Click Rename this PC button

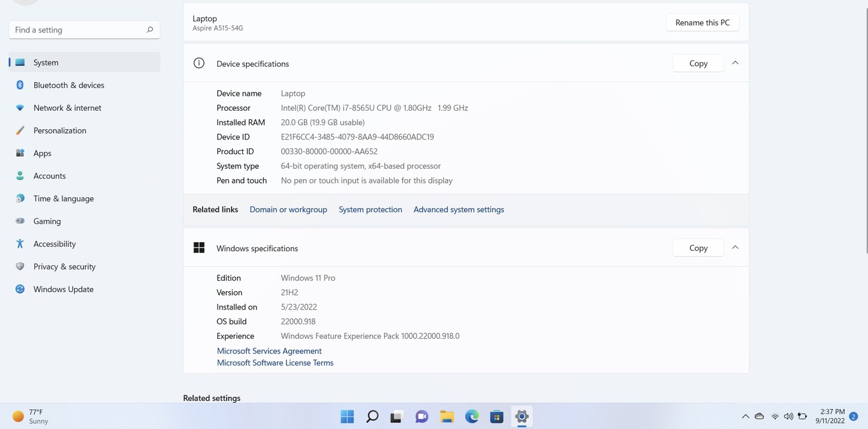tap(703, 22)
